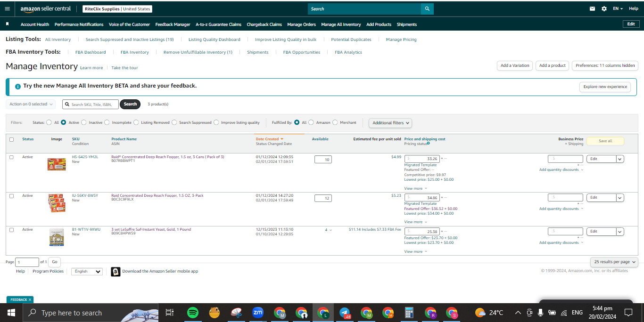This screenshot has height=322, width=644.
Task: Open Calculator from the taskbar
Action: pos(409,313)
